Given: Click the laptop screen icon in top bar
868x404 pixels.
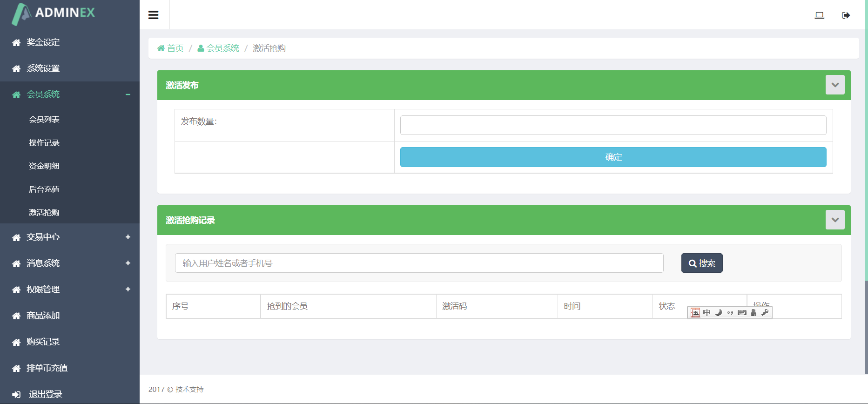Looking at the screenshot, I should (820, 15).
